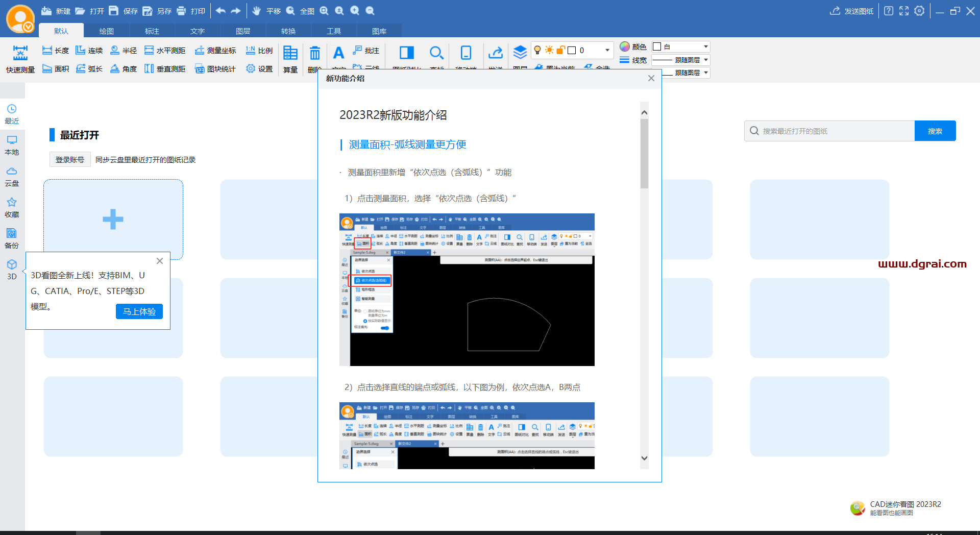Click the magnifier find icon in ribbon
The width and height of the screenshot is (980, 535).
(x=436, y=53)
